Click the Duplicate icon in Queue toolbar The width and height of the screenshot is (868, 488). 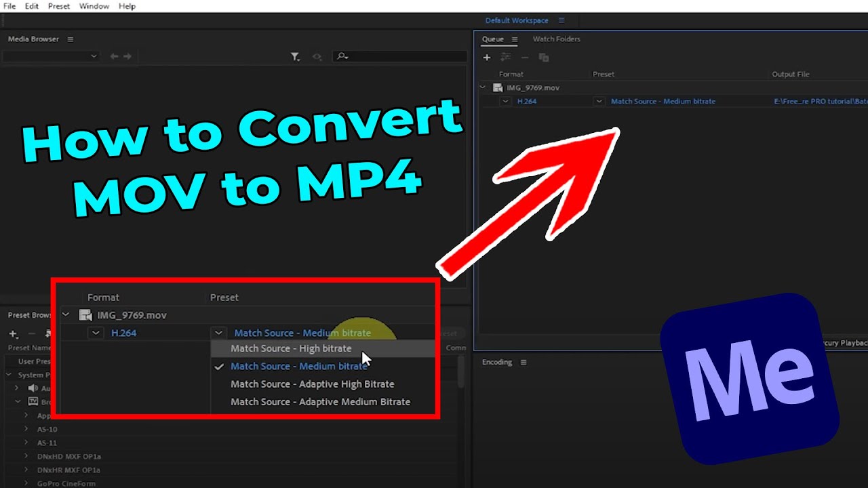(544, 58)
